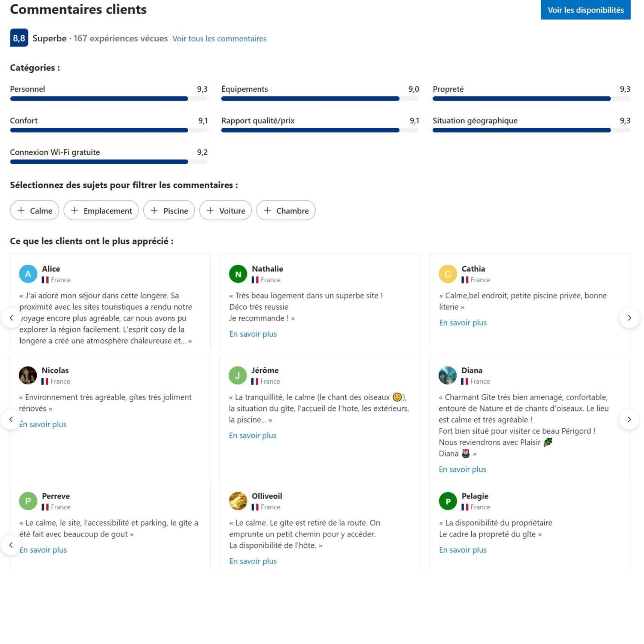The width and height of the screenshot is (644, 644).
Task: Open En savoir plus under Perreve's review
Action: [43, 550]
